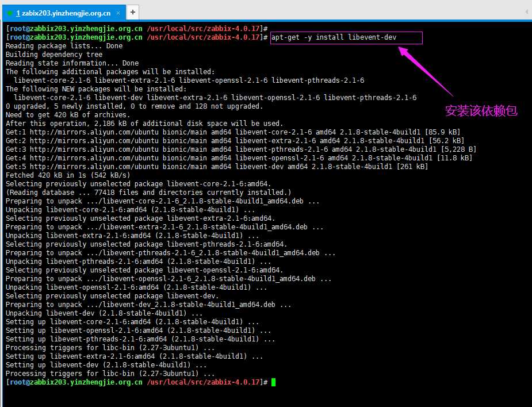This screenshot has height=407, width=532.
Task: Click the 'Unpacking libevent-dev (2.1.8-stable-4build1)' line
Action: (104, 313)
